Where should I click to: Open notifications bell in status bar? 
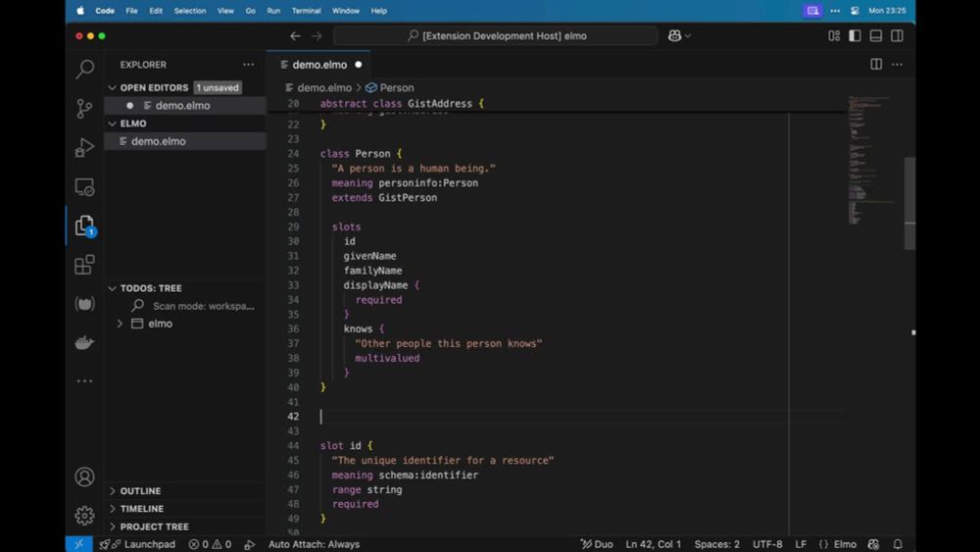[898, 544]
